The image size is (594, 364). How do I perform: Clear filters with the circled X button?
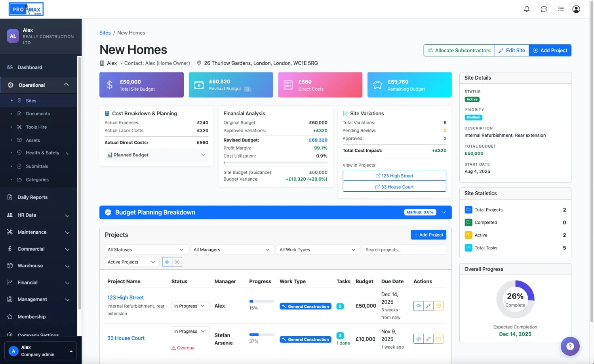click(x=177, y=262)
